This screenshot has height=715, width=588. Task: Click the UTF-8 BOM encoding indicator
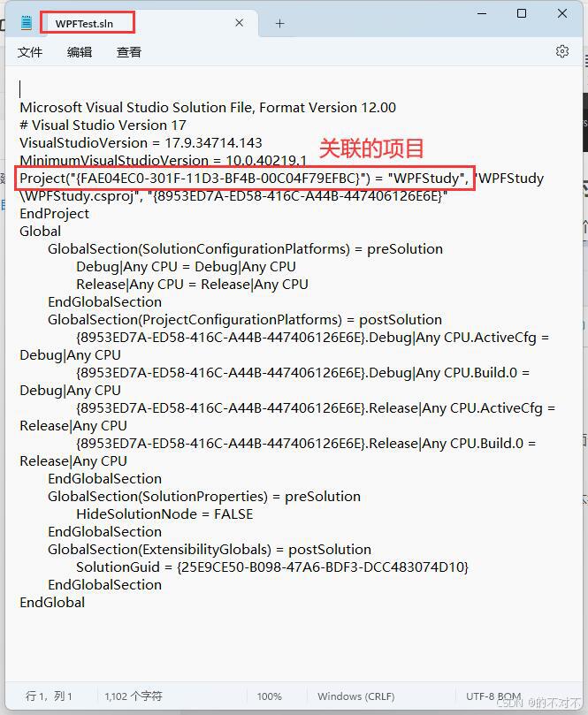pos(493,696)
